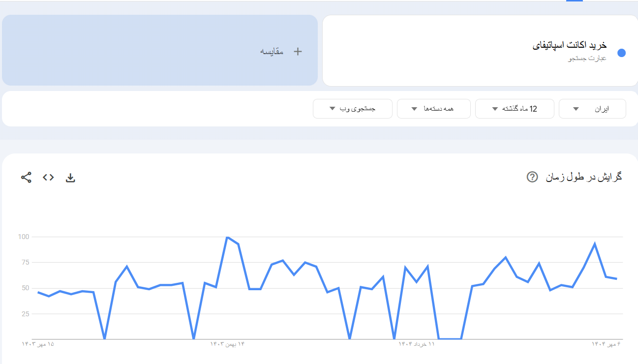Open the embed code icon
Image resolution: width=638 pixels, height=364 pixels.
click(x=48, y=178)
